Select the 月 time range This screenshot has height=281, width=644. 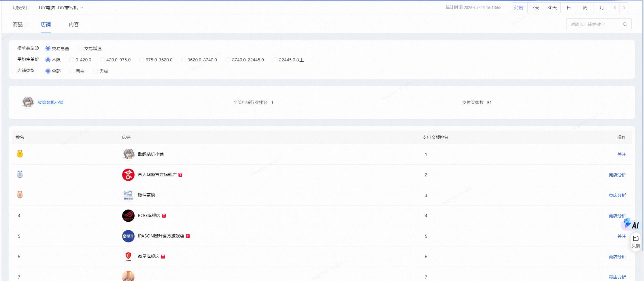tap(602, 8)
